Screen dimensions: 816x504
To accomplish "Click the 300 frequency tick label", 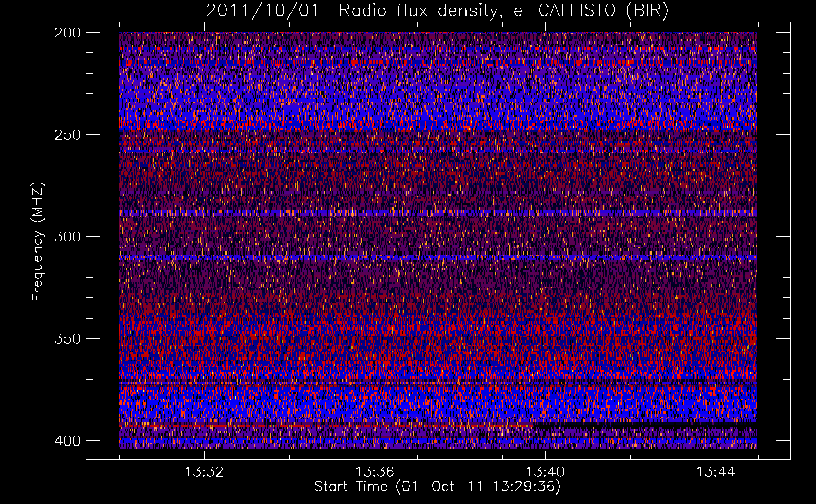I will coord(67,236).
